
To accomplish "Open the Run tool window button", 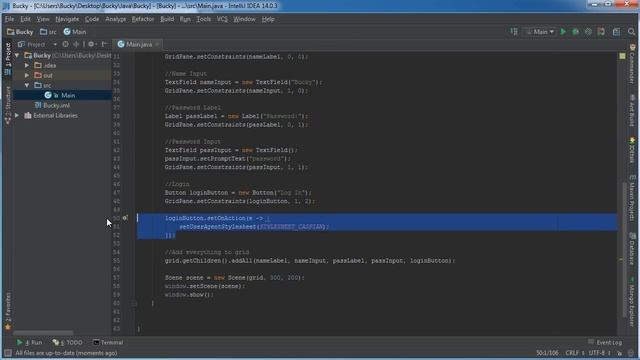I will 29,342.
